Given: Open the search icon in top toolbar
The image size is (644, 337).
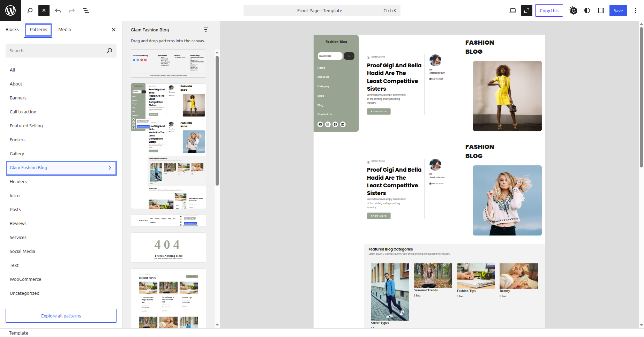Looking at the screenshot, I should [30, 10].
